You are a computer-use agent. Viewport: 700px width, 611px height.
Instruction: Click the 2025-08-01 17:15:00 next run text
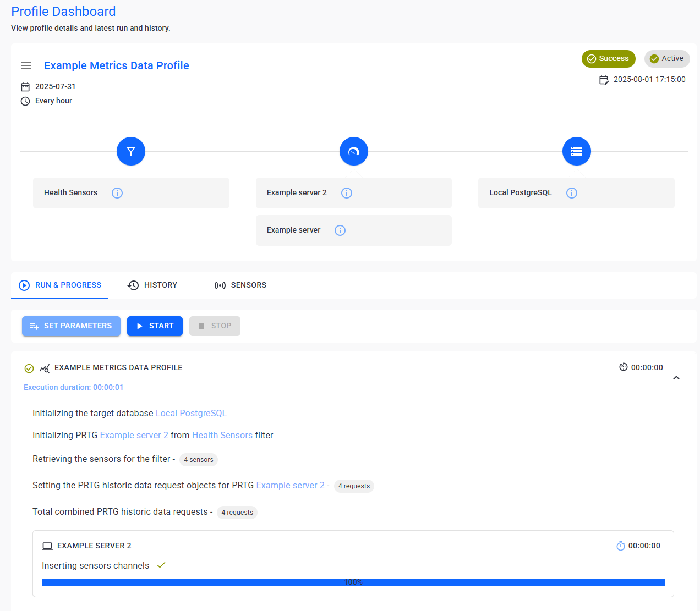[649, 80]
